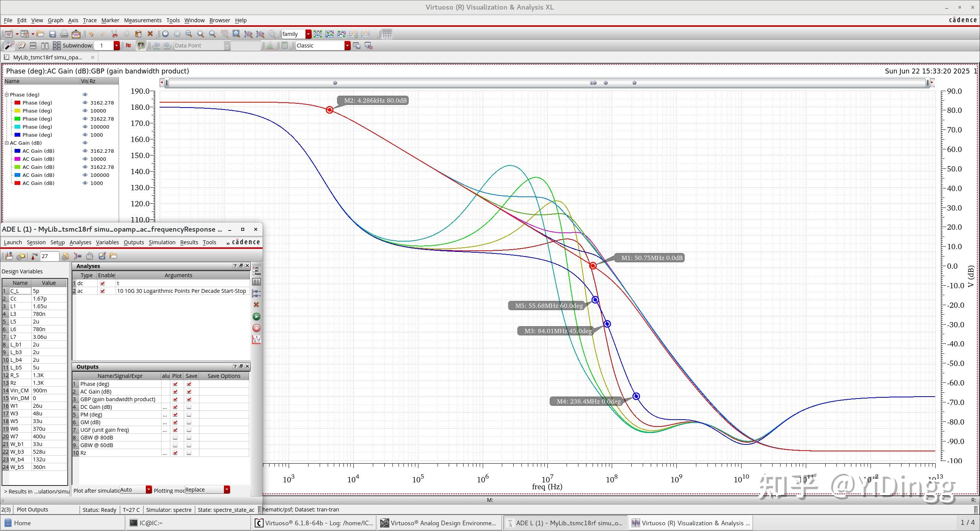This screenshot has height=531, width=980.
Task: Click the temperature input field showing 27
Action: click(49, 256)
